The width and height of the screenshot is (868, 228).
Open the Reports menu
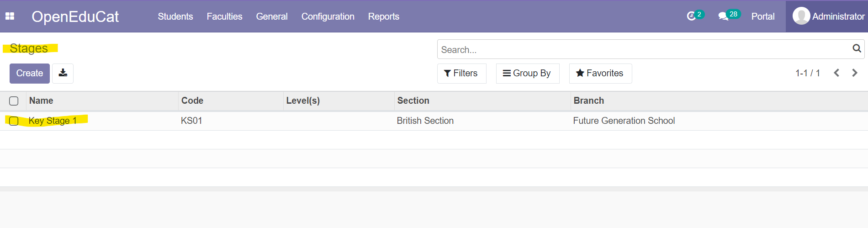click(384, 16)
